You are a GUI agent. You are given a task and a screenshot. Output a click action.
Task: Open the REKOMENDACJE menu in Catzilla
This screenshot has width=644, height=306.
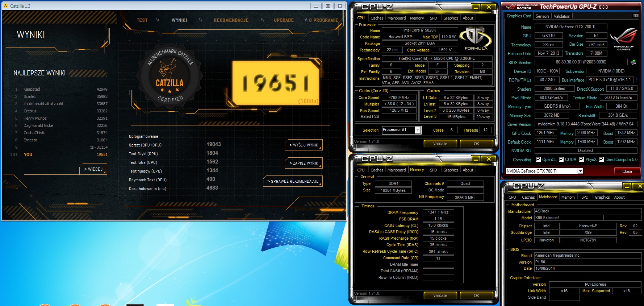231,20
